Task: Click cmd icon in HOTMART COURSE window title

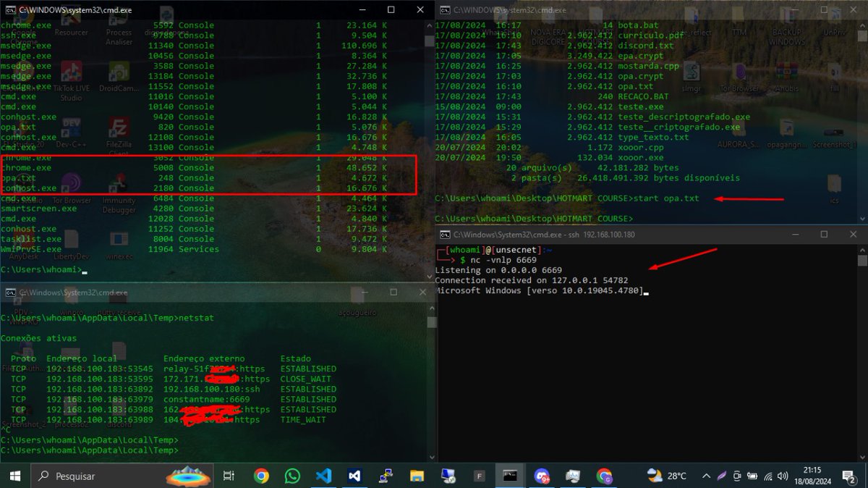Action: tap(446, 10)
